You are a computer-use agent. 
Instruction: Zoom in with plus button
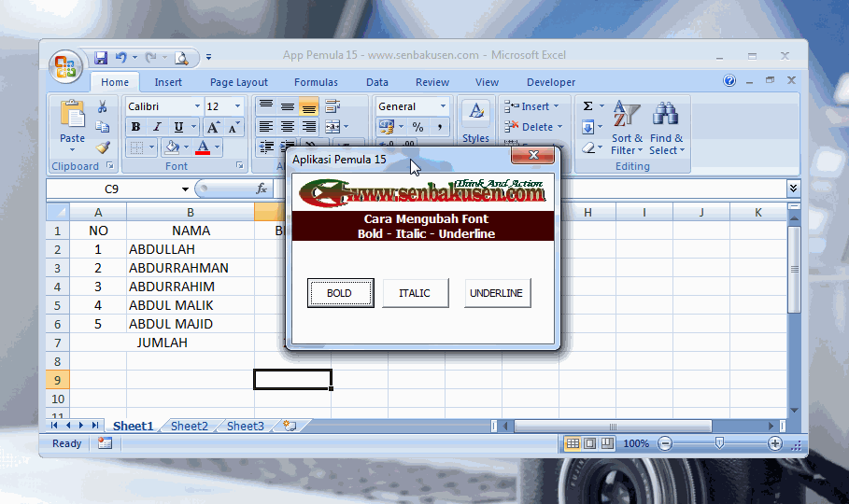pyautogui.click(x=775, y=444)
